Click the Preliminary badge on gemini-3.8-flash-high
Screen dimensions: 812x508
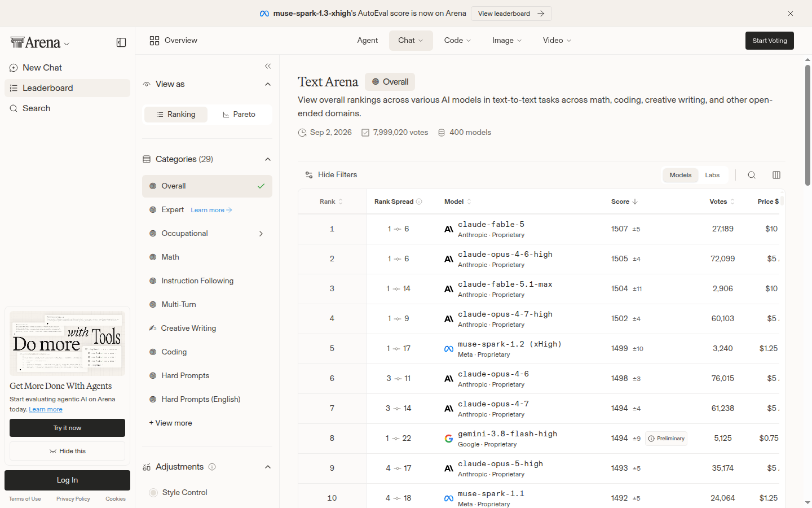[x=666, y=439]
